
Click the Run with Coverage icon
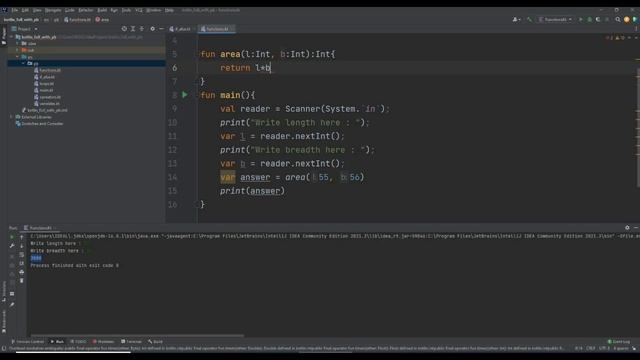[598, 19]
